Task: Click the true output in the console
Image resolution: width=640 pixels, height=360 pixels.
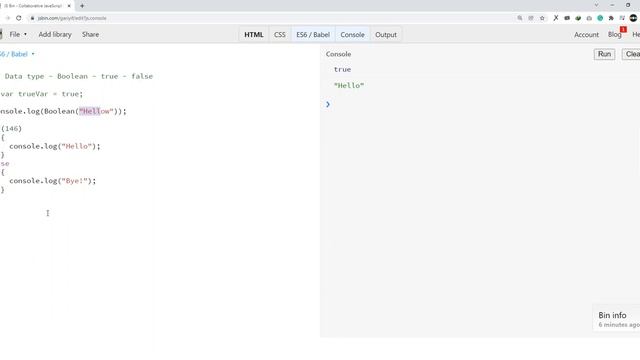Action: (x=342, y=69)
